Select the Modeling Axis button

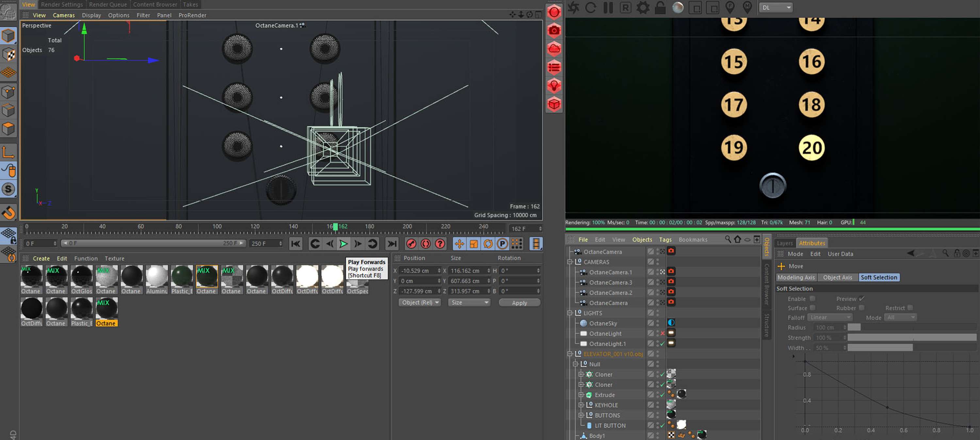(x=796, y=277)
